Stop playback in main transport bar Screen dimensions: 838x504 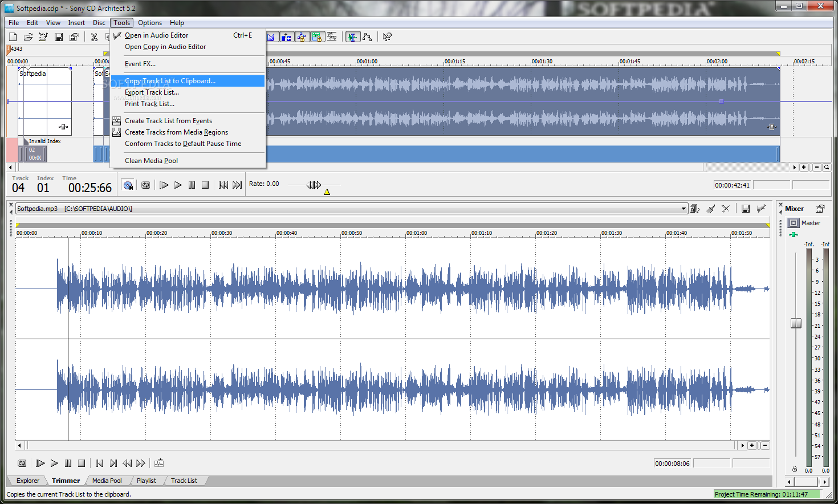[x=205, y=185]
